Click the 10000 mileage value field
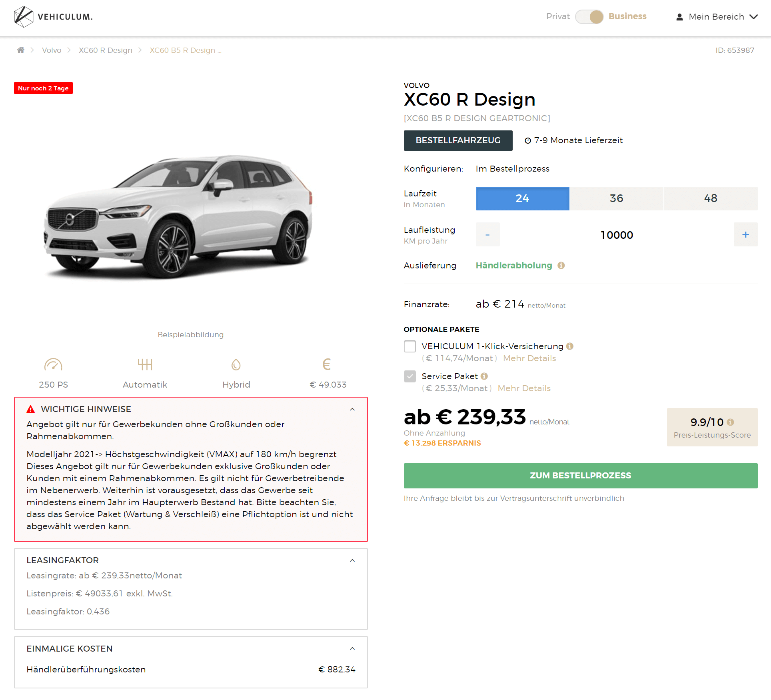Screen dimensions: 771x700 pyautogui.click(x=617, y=235)
